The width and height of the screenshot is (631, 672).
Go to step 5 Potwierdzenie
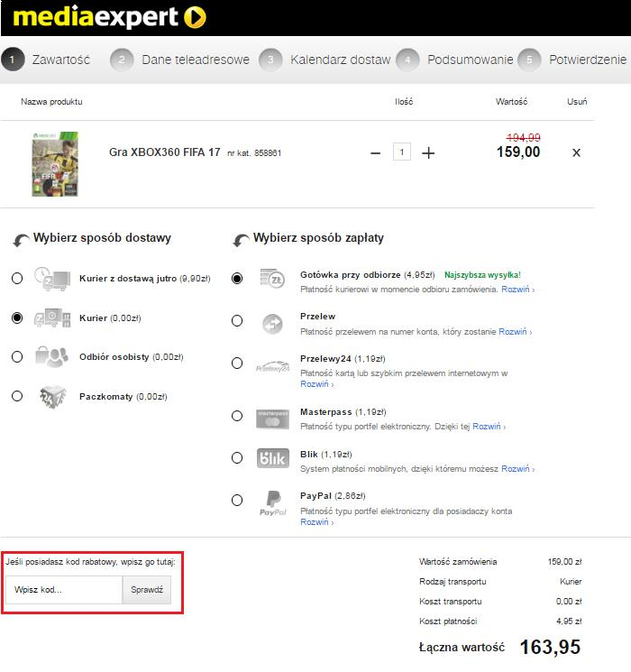(x=572, y=60)
